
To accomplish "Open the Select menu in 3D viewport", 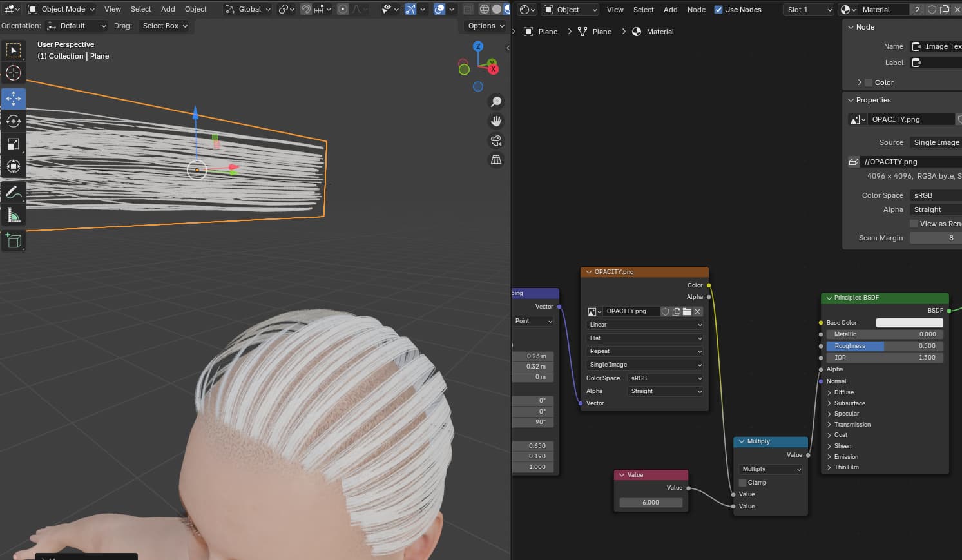I will (140, 9).
